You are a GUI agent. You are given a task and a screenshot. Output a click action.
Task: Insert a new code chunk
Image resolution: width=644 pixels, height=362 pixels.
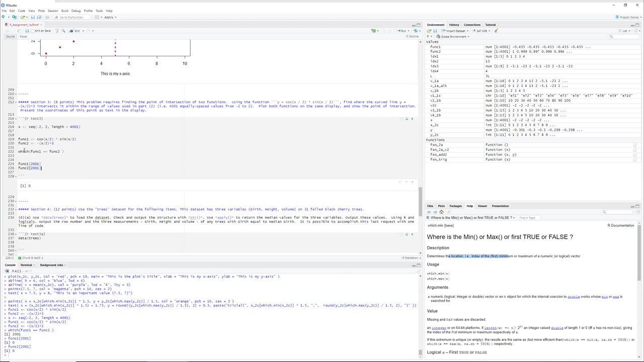coord(373,31)
